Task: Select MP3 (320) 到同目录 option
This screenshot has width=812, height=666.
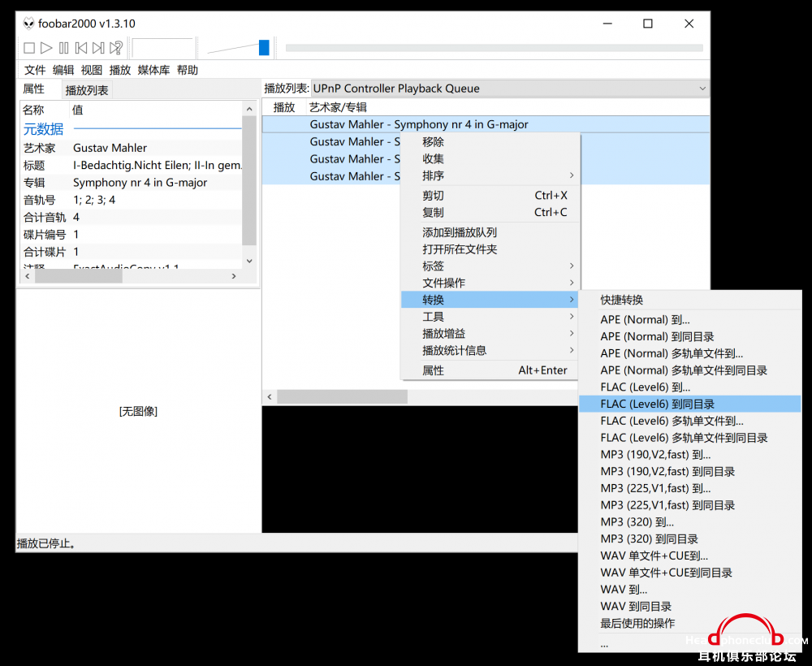Action: 689,539
